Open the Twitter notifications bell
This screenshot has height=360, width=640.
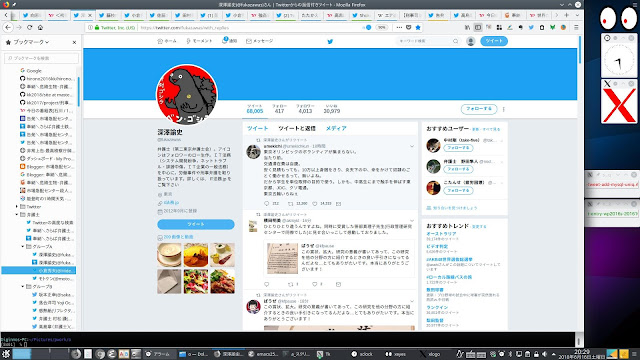point(224,40)
